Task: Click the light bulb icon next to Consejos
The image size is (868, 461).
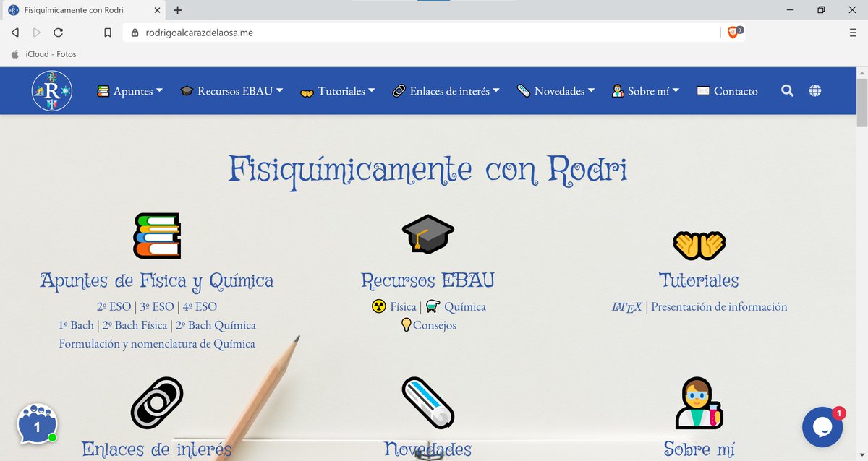Action: pos(406,325)
